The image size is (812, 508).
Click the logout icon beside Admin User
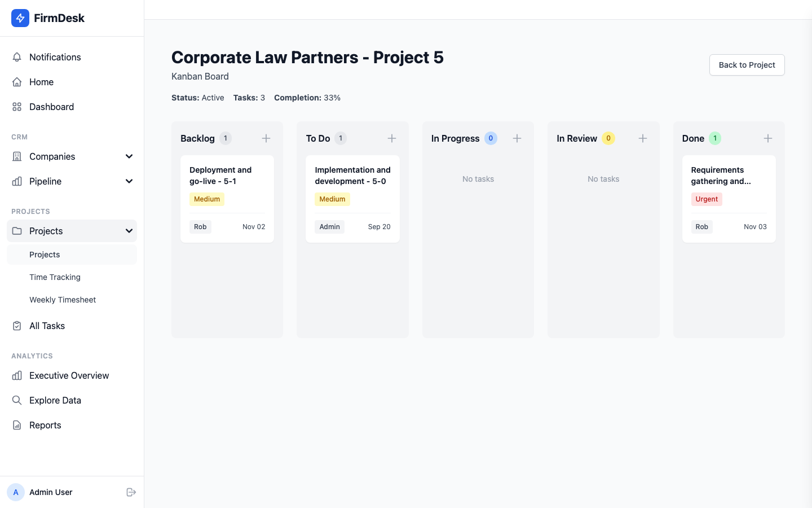131,492
